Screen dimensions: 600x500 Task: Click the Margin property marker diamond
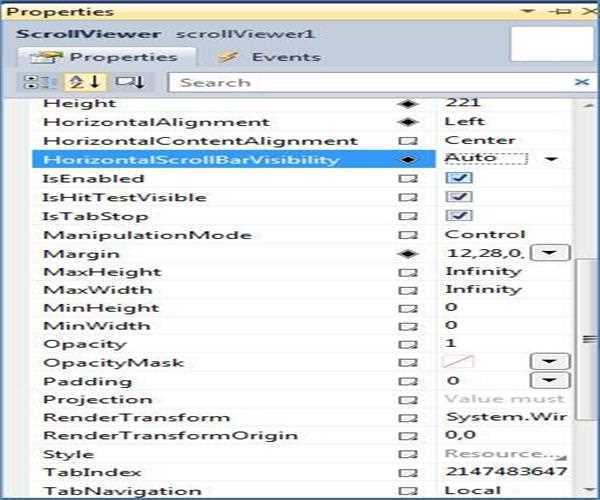(408, 254)
